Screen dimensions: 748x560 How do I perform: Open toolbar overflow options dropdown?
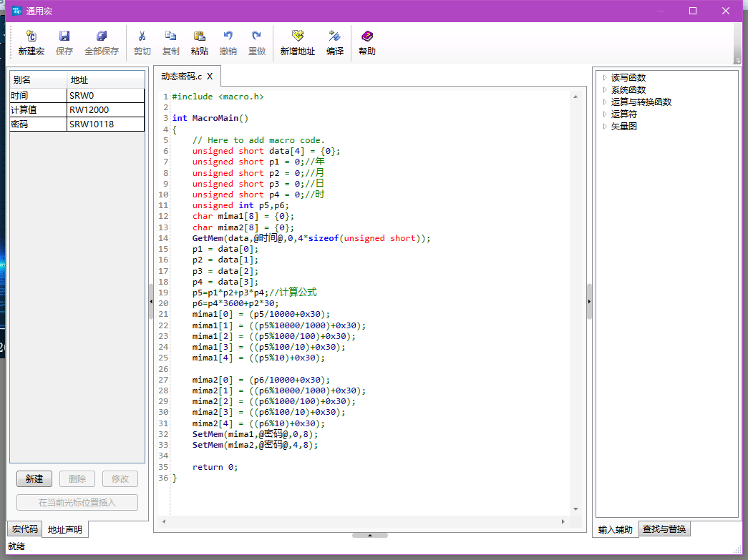(x=737, y=61)
